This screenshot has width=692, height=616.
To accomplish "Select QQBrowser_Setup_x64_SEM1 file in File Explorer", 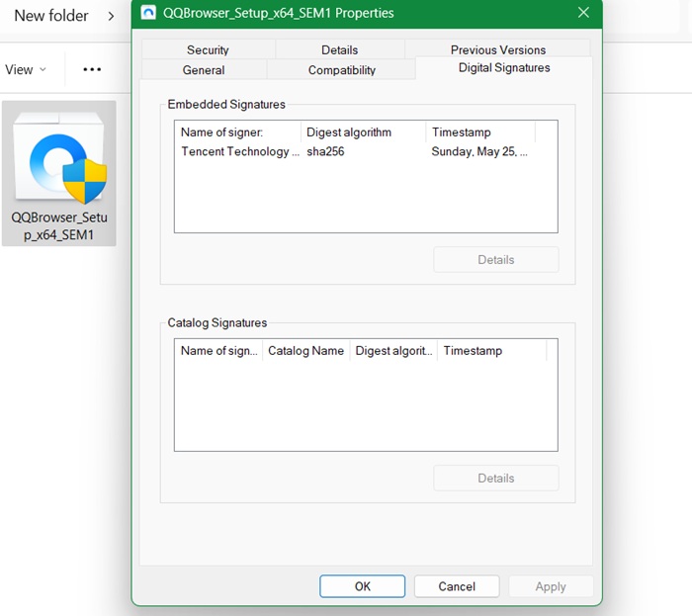I will coord(59,173).
